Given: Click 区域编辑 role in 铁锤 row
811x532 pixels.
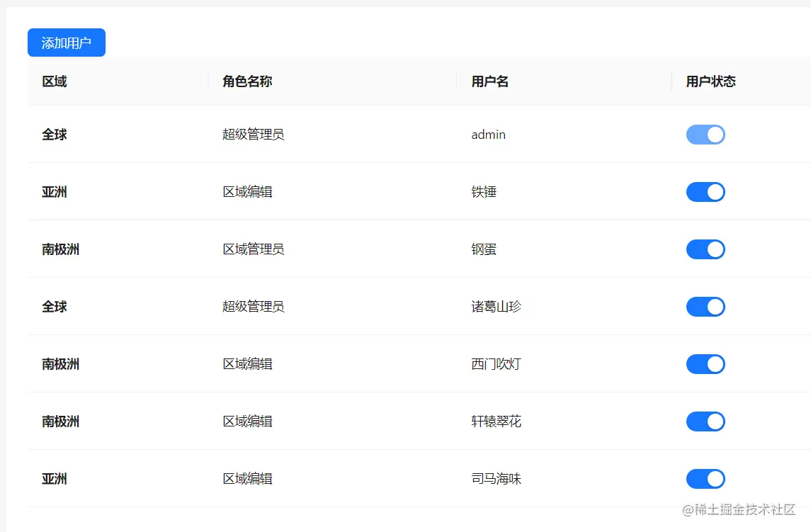Looking at the screenshot, I should [x=247, y=192].
